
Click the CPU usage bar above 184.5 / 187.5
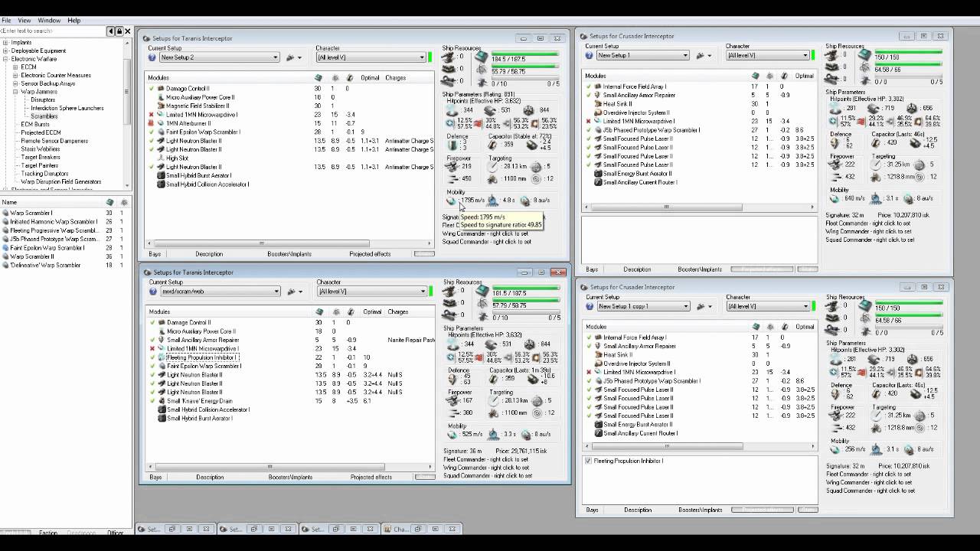coord(524,53)
